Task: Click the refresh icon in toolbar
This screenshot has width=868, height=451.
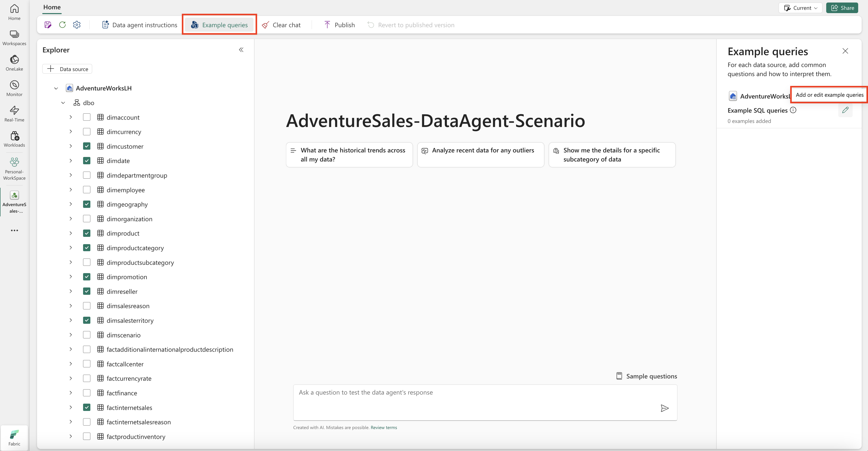Action: 62,25
